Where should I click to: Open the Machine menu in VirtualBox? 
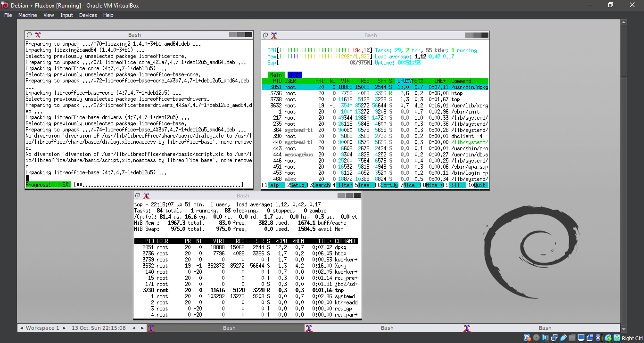pos(27,15)
